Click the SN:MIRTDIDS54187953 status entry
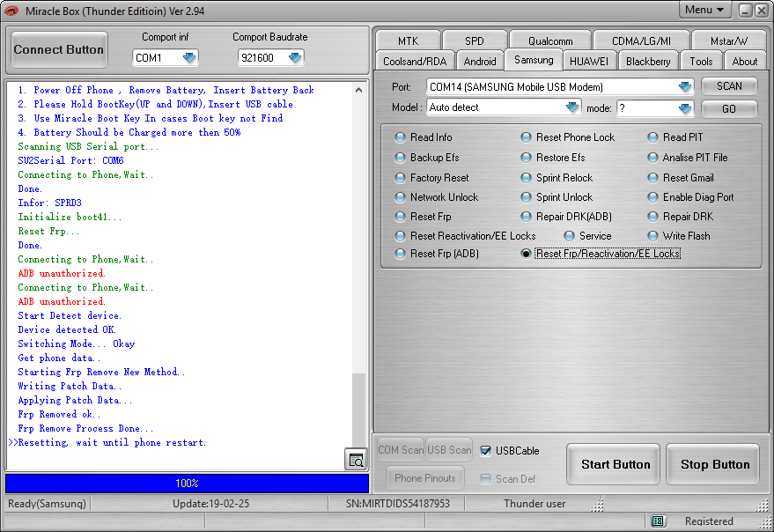Viewport: 774px width, 532px height. 398,504
